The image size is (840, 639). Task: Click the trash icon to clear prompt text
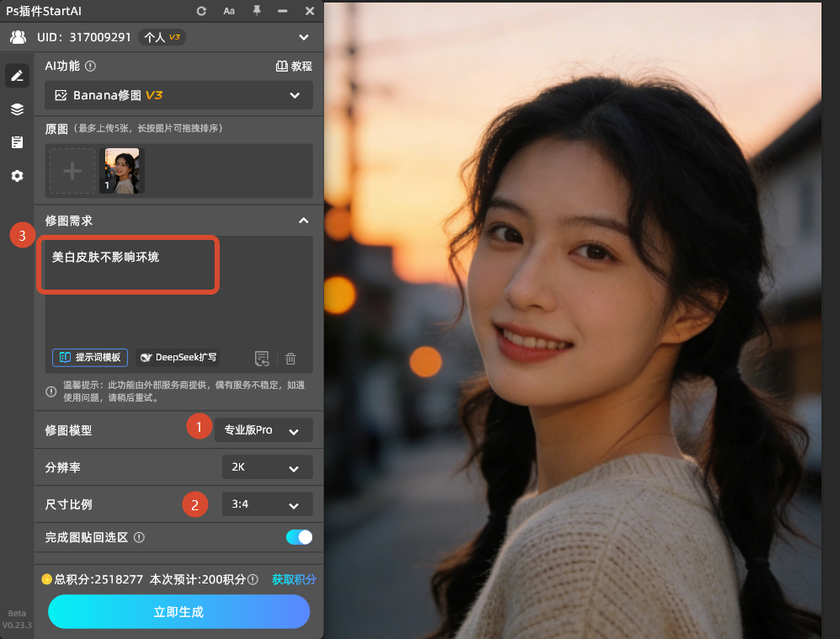pyautogui.click(x=290, y=358)
